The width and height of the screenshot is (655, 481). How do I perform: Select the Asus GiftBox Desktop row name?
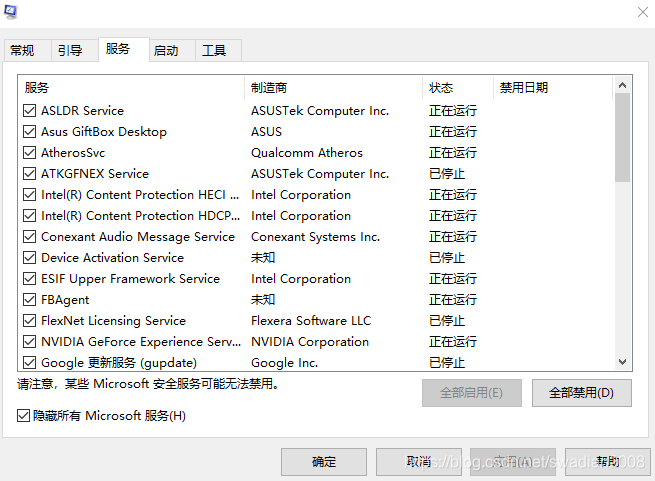[104, 132]
